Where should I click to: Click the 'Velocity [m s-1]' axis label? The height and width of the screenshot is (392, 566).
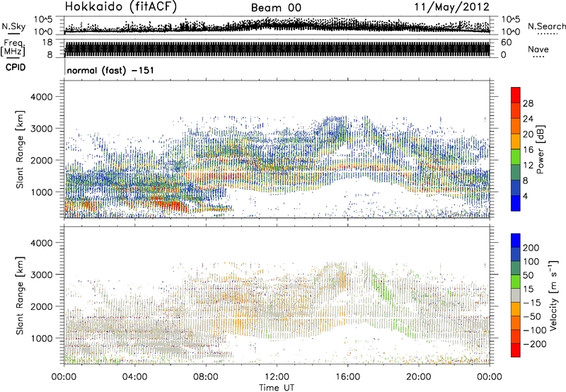pyautogui.click(x=553, y=295)
